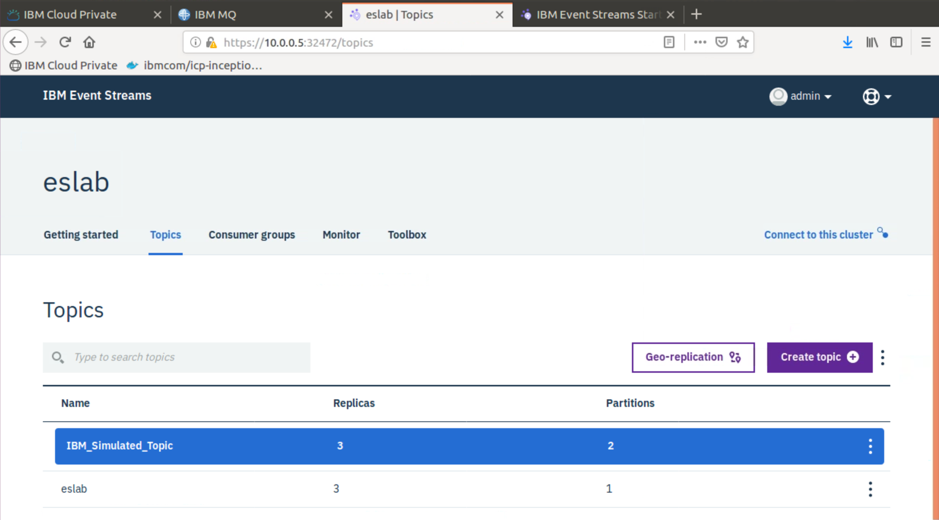
Task: Click the browser forward arrow
Action: click(x=40, y=42)
